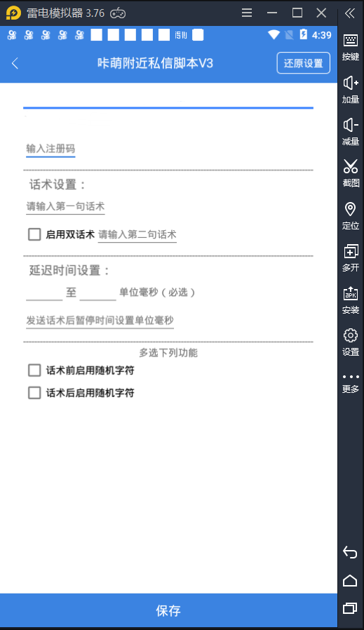This screenshot has width=364, height=630.
Task: Click the 还原设置 button
Action: (x=303, y=63)
